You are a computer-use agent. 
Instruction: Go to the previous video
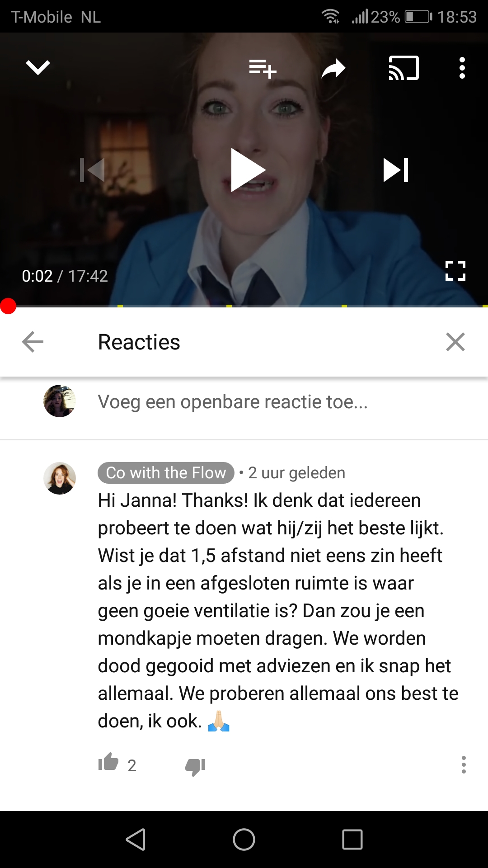(92, 170)
